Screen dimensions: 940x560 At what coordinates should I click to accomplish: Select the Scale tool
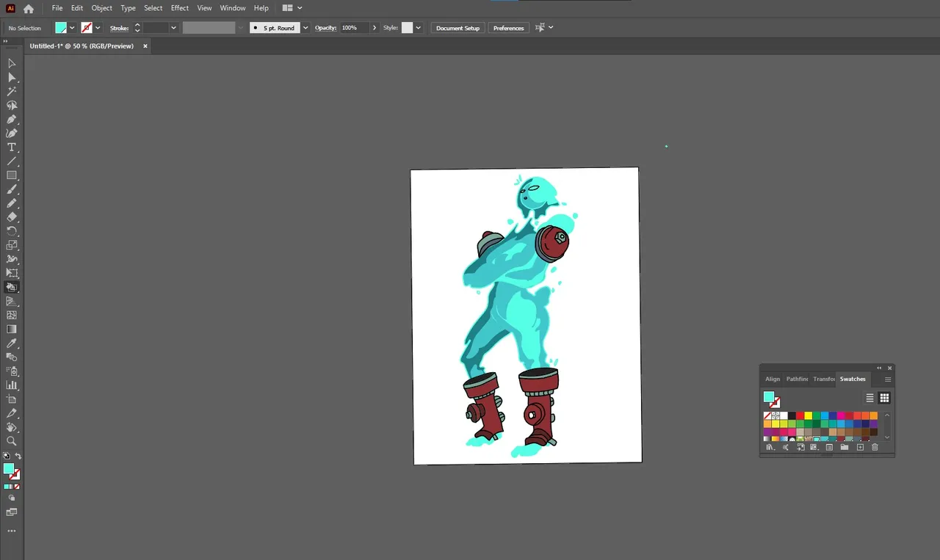[12, 245]
